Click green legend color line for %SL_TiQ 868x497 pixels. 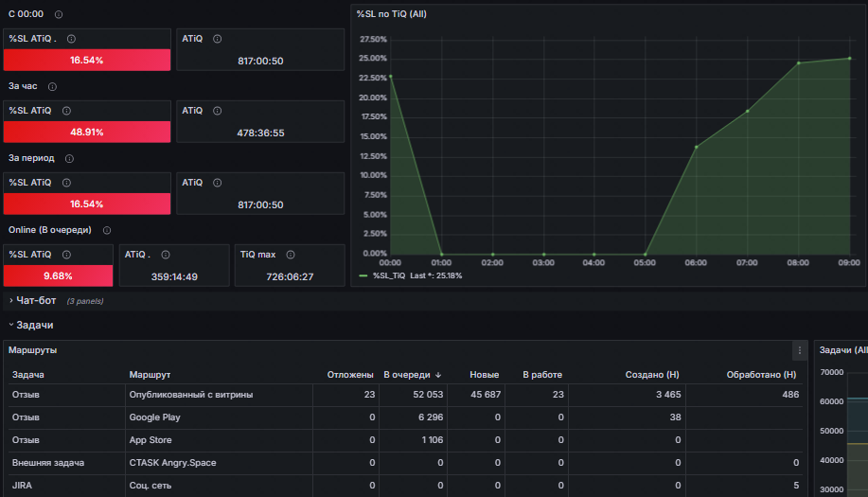click(363, 275)
